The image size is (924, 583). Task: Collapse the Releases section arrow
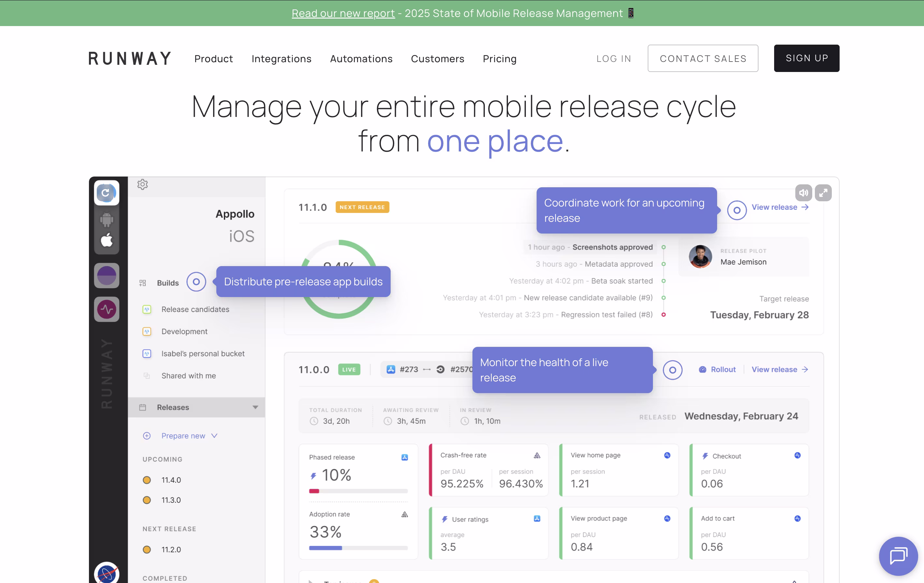pyautogui.click(x=255, y=407)
